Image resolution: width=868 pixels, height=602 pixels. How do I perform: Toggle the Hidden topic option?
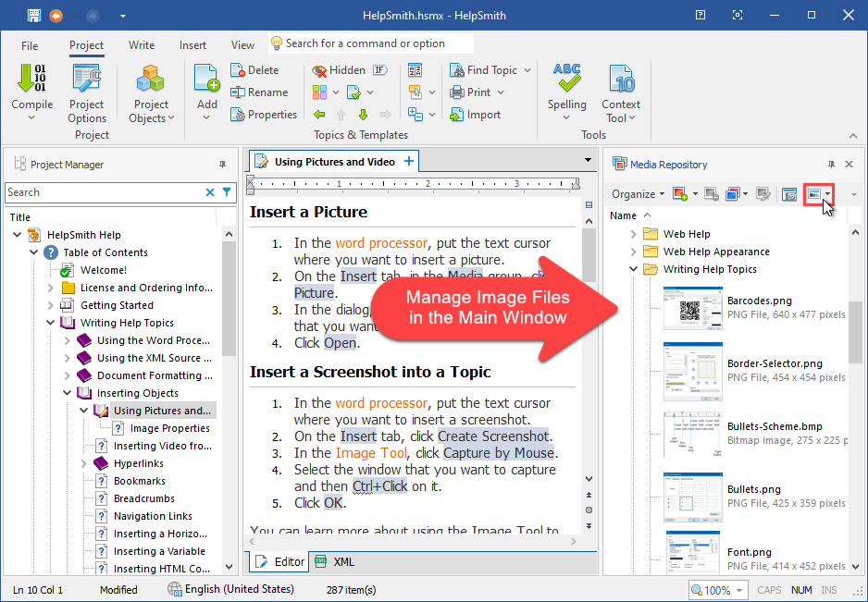(339, 70)
